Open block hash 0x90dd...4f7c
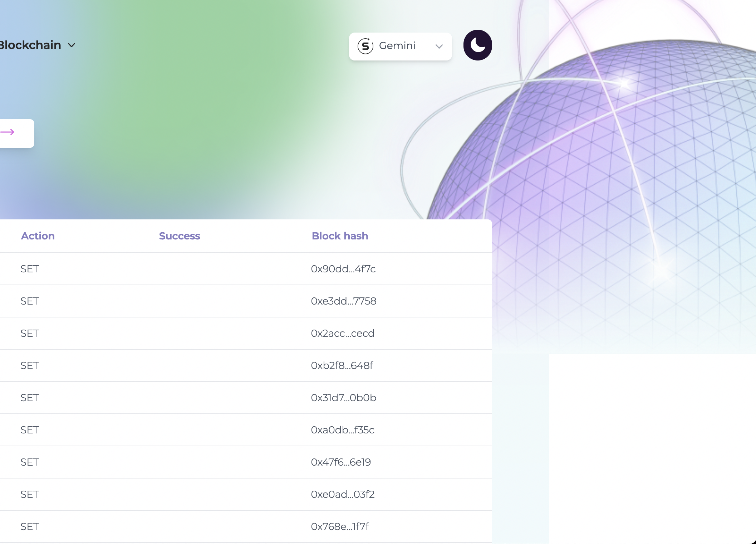Viewport: 756px width, 544px height. (343, 269)
